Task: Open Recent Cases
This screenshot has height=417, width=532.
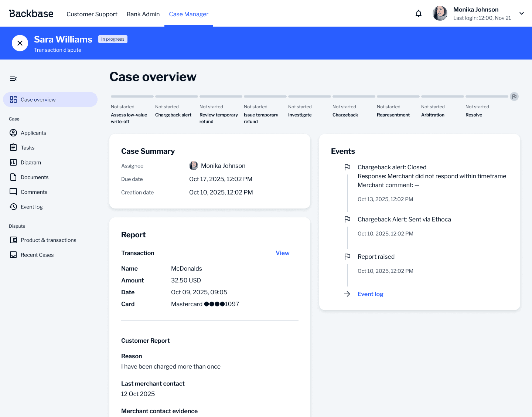Action: [37, 255]
